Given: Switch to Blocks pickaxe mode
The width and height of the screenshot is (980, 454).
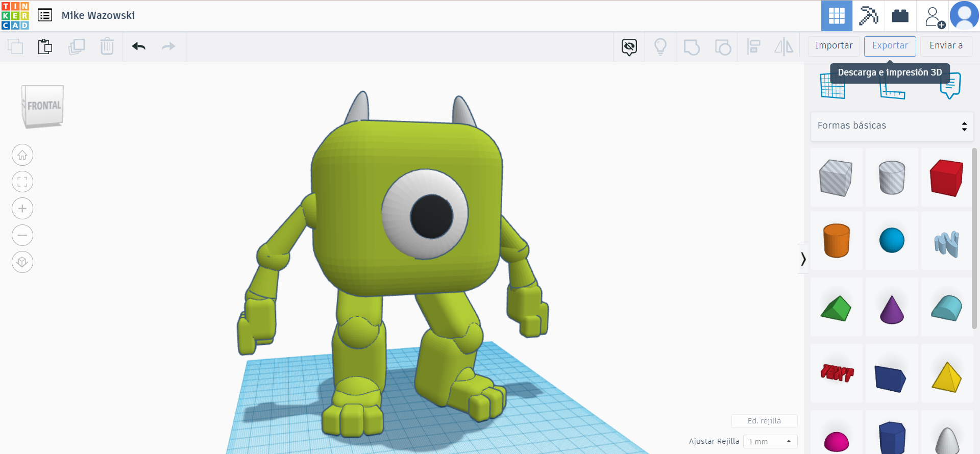Looking at the screenshot, I should 868,16.
